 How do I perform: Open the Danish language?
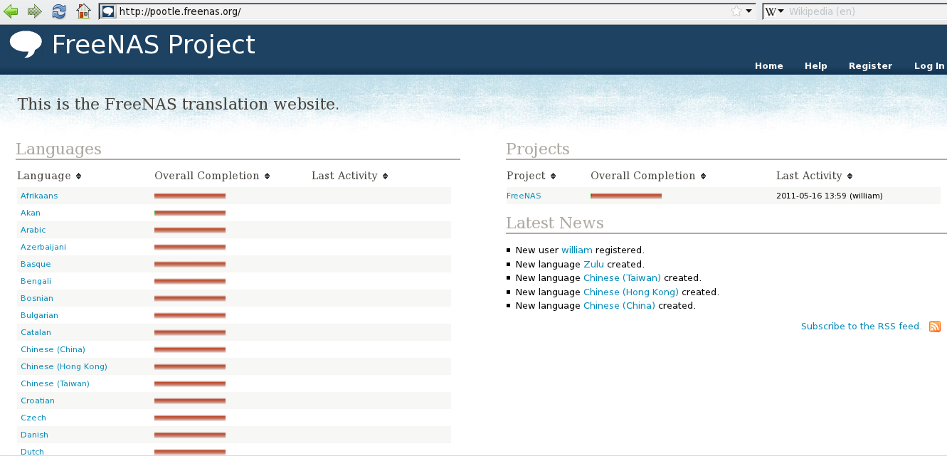34,435
